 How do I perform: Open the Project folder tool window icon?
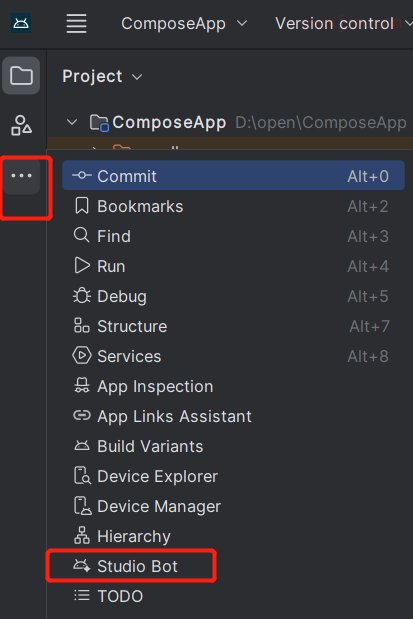(21, 75)
